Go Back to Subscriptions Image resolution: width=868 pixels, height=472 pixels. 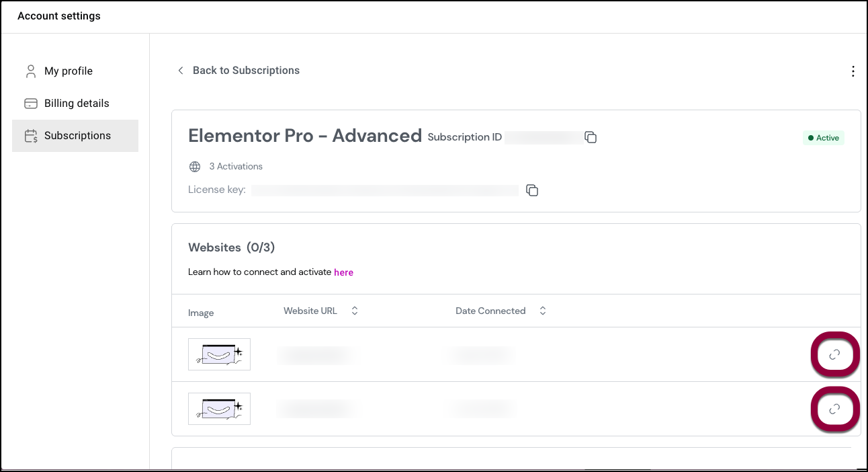pyautogui.click(x=238, y=71)
